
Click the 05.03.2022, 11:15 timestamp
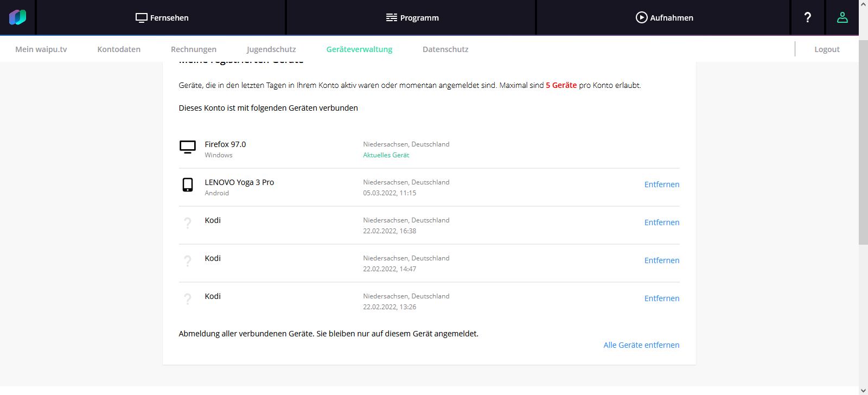pyautogui.click(x=390, y=193)
